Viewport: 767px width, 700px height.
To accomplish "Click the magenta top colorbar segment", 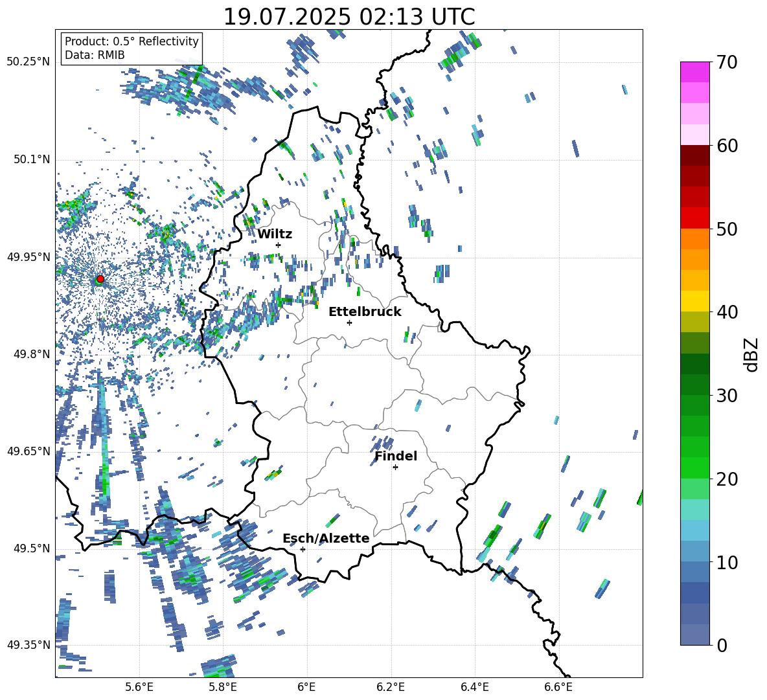I will 694,72.
